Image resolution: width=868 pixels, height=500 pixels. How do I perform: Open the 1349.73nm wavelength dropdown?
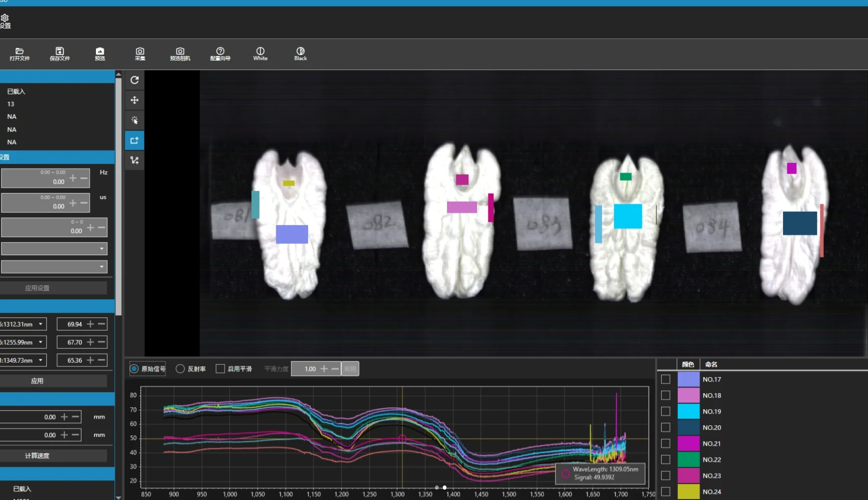40,360
